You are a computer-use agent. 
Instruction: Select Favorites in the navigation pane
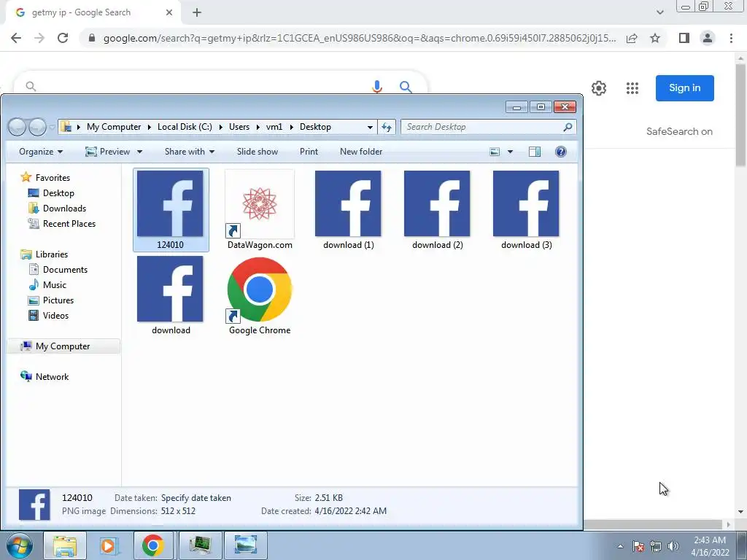46,178
